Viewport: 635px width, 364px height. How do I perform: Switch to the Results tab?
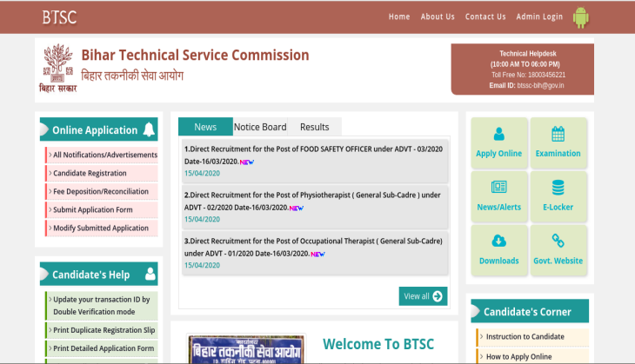coord(314,127)
